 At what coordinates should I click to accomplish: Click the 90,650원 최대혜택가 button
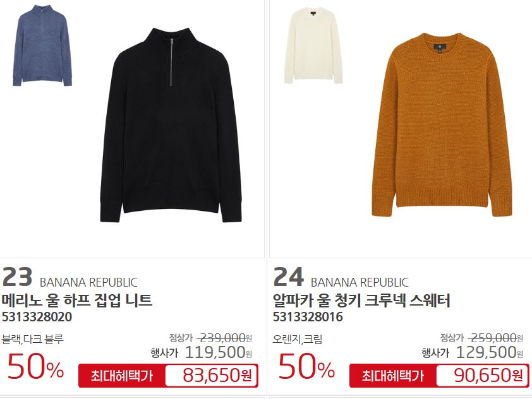coord(439,376)
